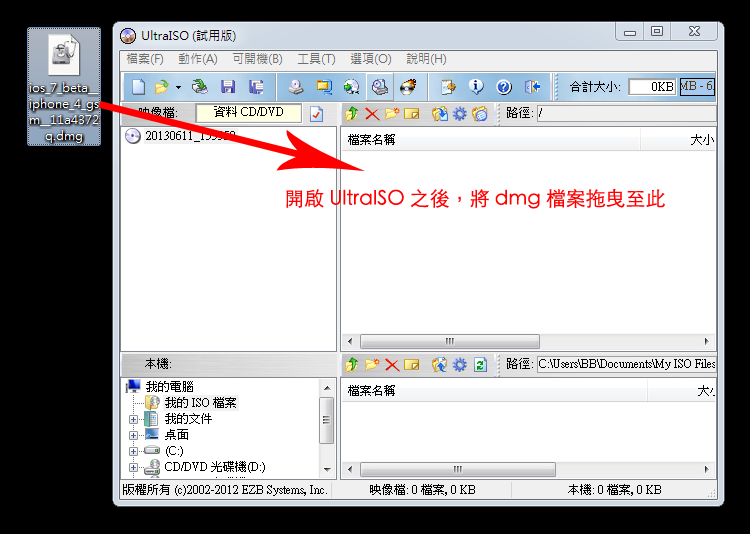Viewport: 750px width, 534px height.
Task: Click 檔案名稱 column header in local pane
Action: (x=495, y=391)
